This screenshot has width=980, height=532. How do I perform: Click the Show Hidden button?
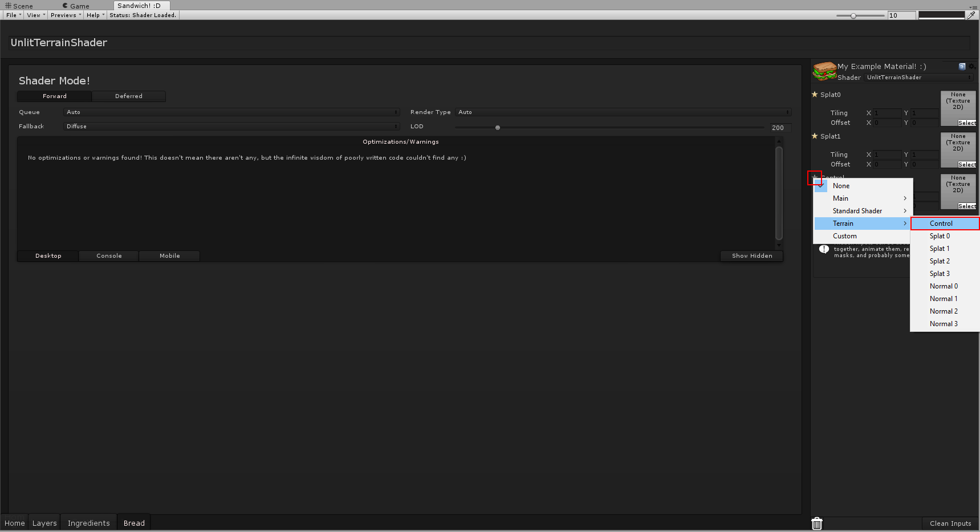point(752,256)
